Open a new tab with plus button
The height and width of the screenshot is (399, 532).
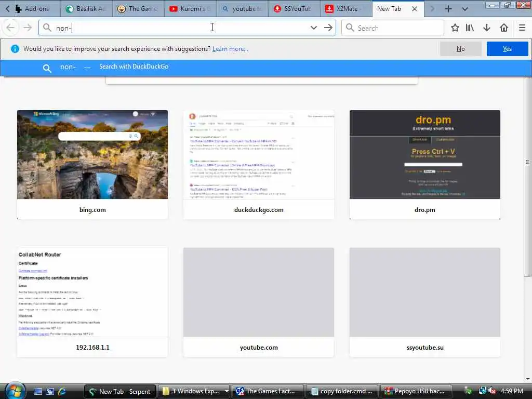[448, 9]
